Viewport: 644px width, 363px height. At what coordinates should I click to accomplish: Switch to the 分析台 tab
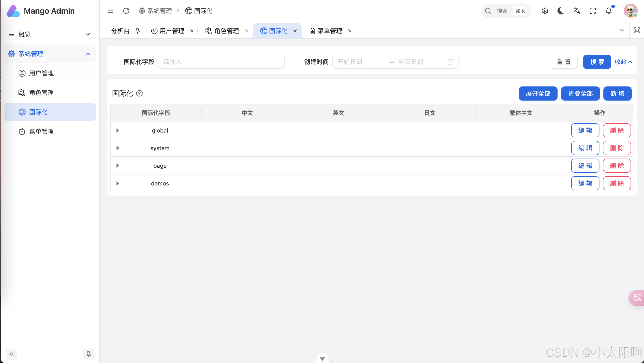click(120, 31)
